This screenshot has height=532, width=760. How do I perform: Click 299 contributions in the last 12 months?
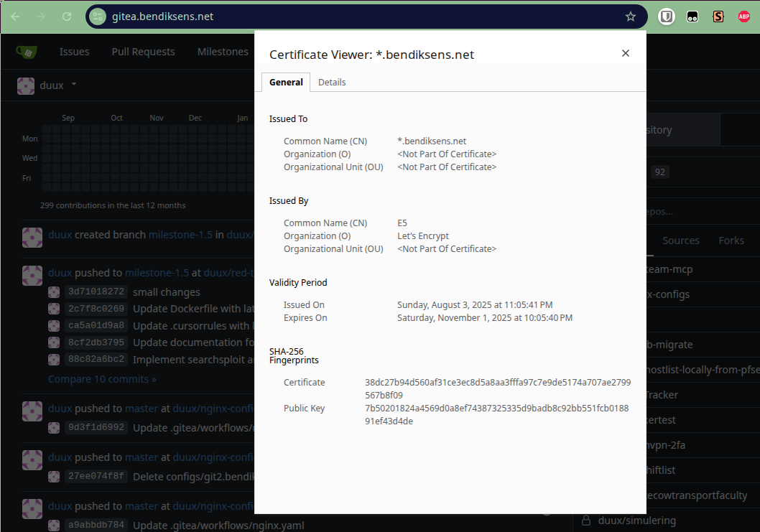tap(113, 205)
